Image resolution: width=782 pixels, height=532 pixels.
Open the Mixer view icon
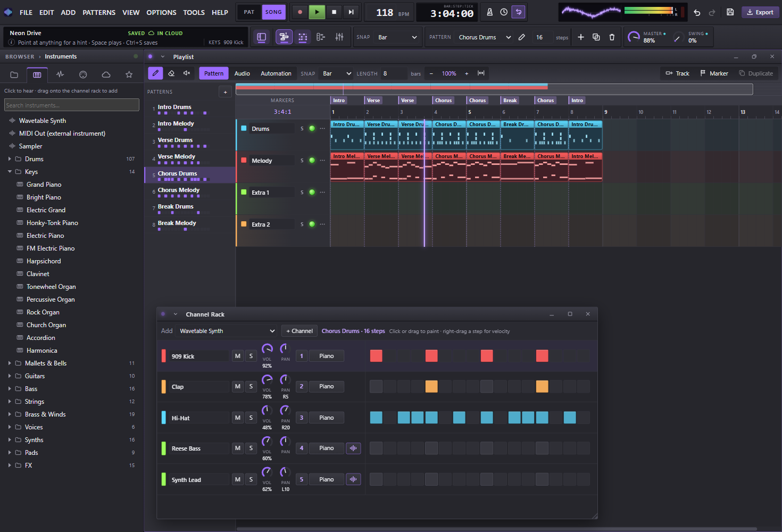[339, 37]
